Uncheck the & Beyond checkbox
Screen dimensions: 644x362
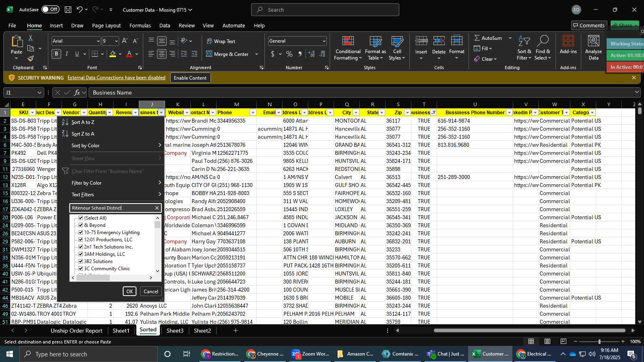click(80, 225)
